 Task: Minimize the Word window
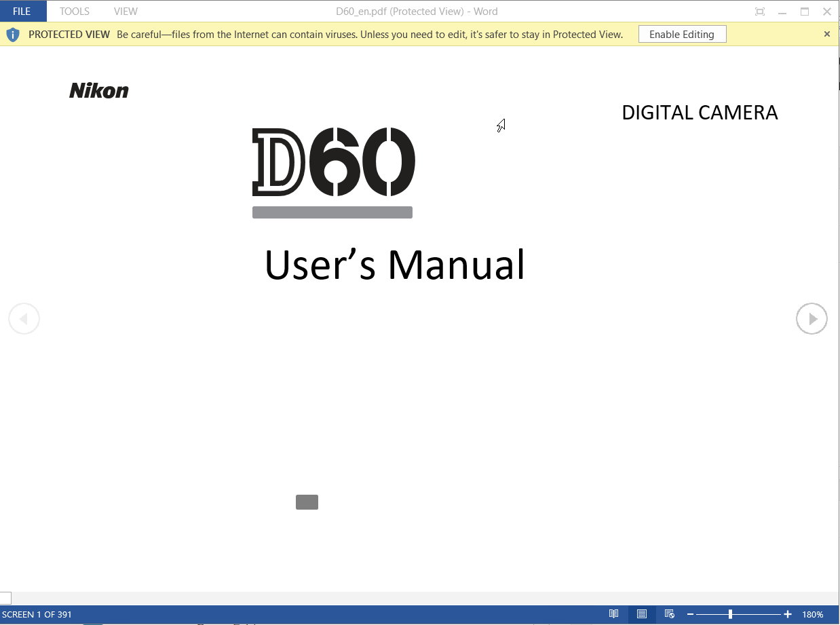coord(782,12)
